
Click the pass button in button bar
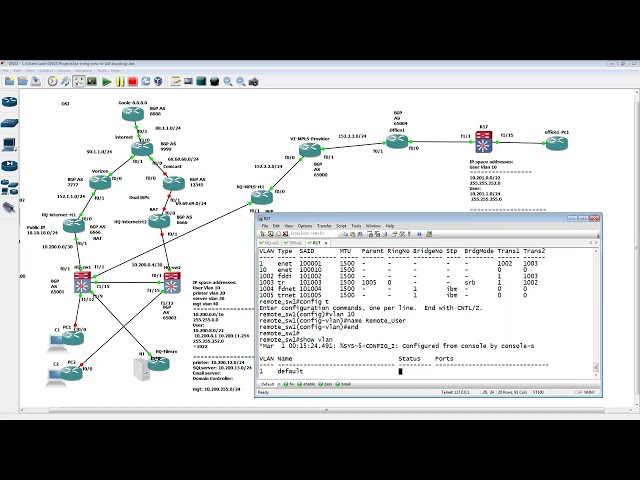[x=326, y=384]
